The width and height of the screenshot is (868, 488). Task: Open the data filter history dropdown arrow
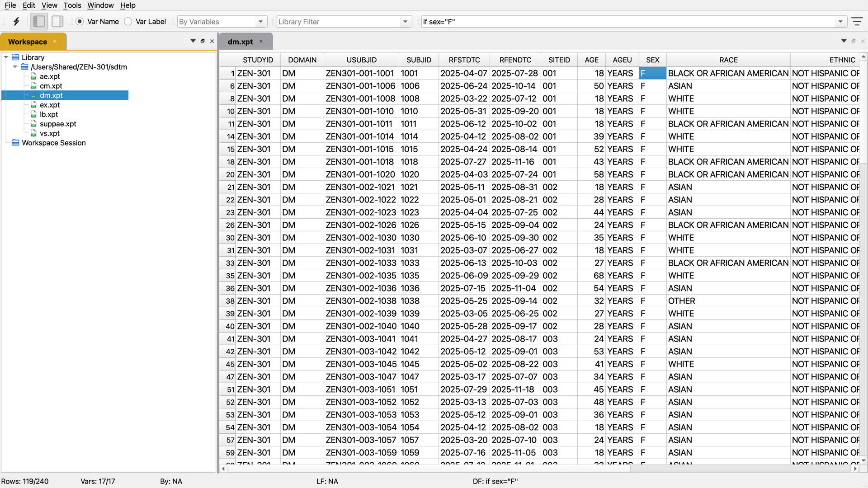840,21
